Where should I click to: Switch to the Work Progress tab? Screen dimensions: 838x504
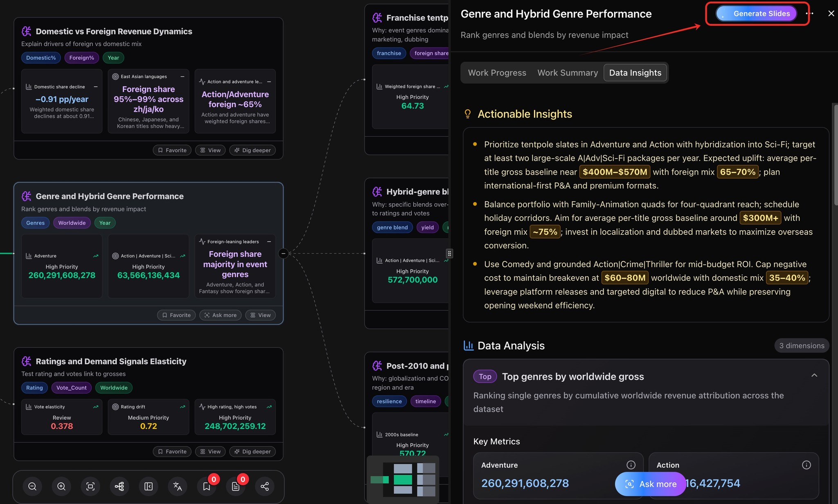(x=497, y=73)
